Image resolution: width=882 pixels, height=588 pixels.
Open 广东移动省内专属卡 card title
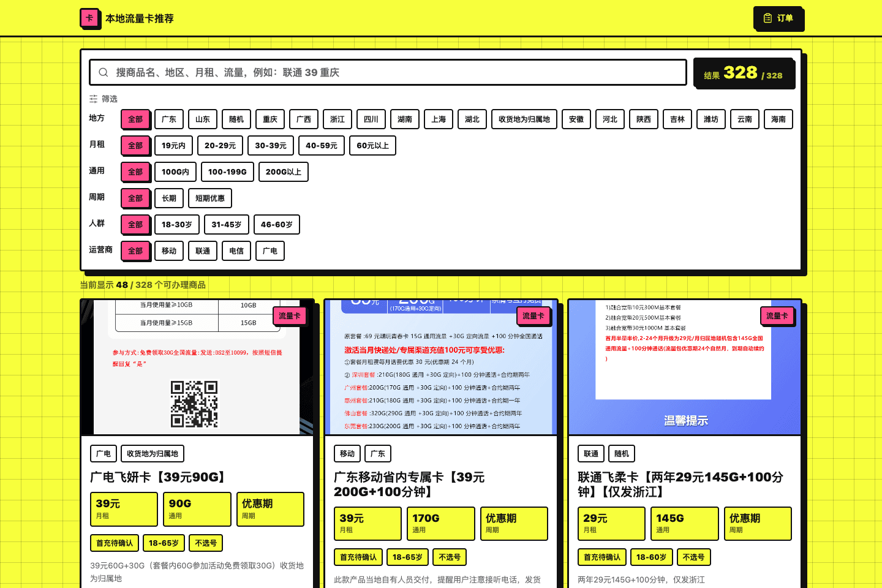409,484
